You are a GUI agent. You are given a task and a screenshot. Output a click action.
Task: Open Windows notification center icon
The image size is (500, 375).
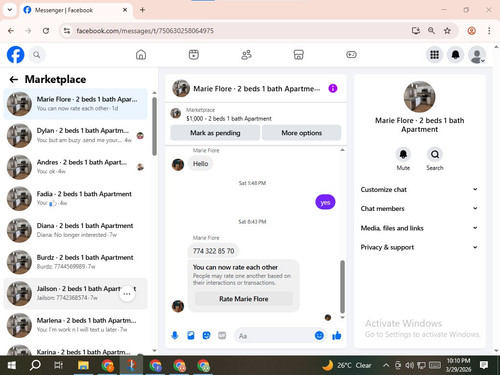[x=484, y=365]
